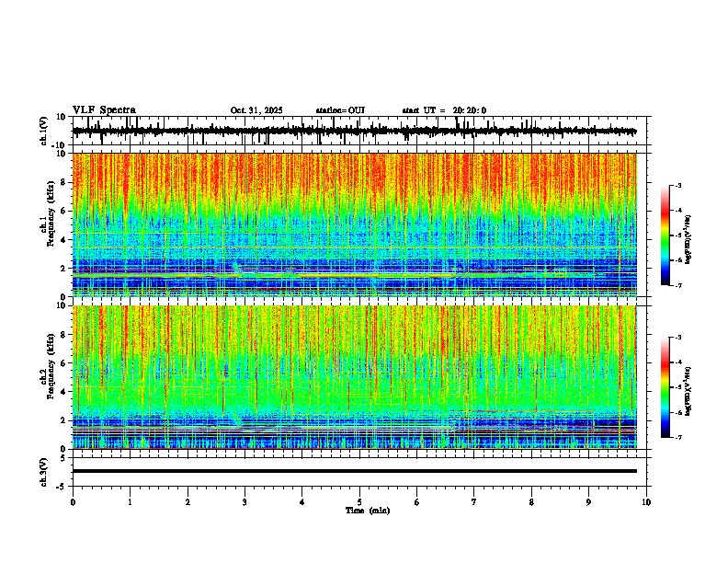728x563 pixels.
Task: Click the "ch.3(V)" axis label
Action: point(43,472)
